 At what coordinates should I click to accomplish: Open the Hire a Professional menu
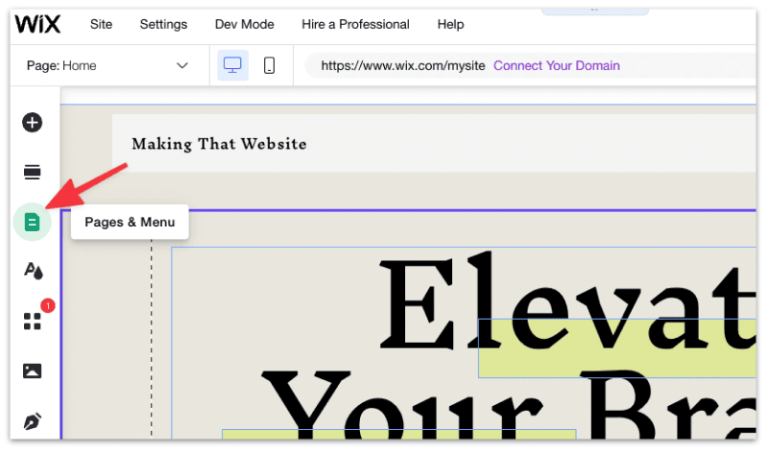coord(355,24)
